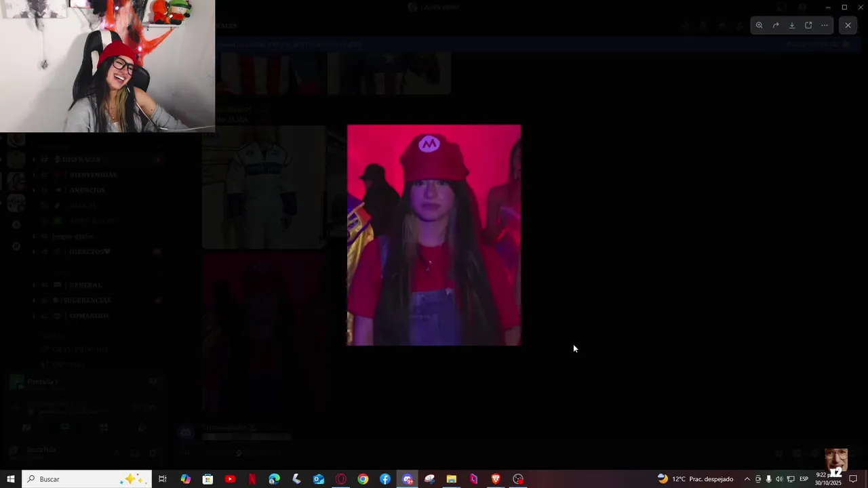
Task: Open Google Chrome from the taskbar
Action: pyautogui.click(x=363, y=479)
